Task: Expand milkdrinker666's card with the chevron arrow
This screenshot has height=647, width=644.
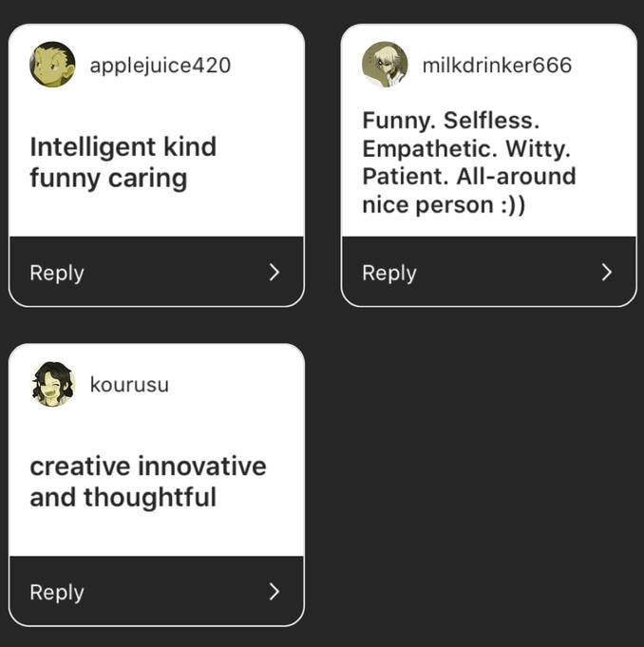Action: click(607, 273)
